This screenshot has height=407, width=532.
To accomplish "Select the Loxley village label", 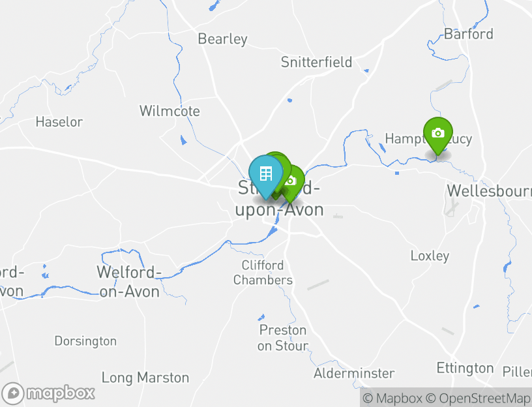I will [430, 256].
